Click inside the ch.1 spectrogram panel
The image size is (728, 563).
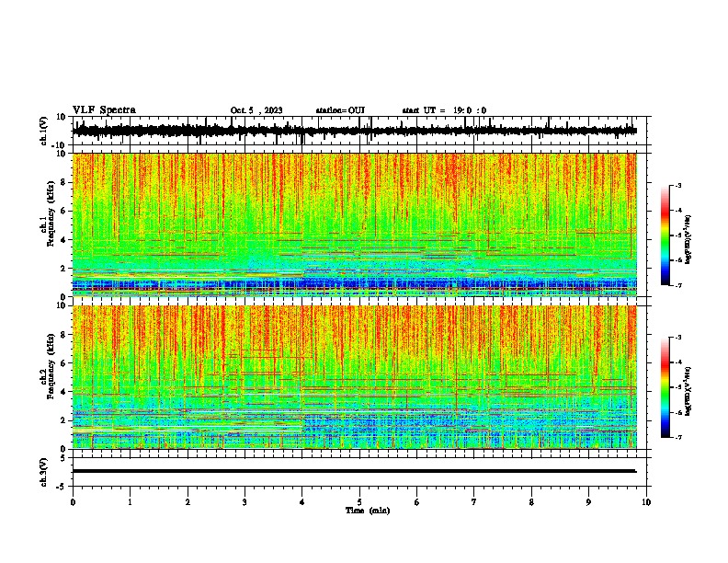coord(354,224)
